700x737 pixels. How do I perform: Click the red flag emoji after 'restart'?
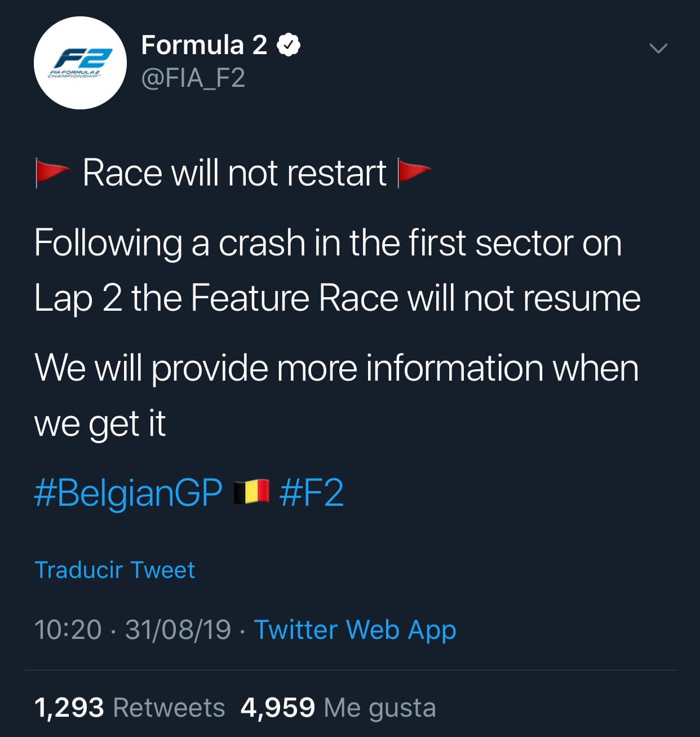414,172
